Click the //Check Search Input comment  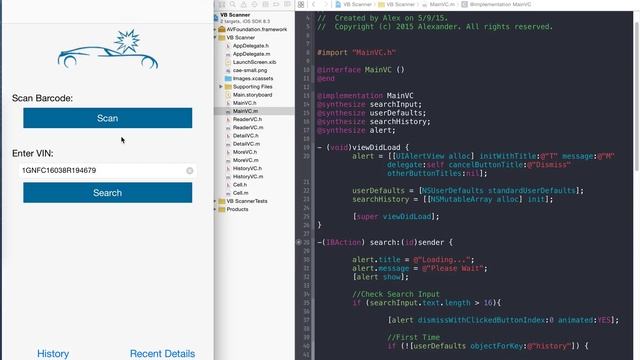(x=396, y=294)
